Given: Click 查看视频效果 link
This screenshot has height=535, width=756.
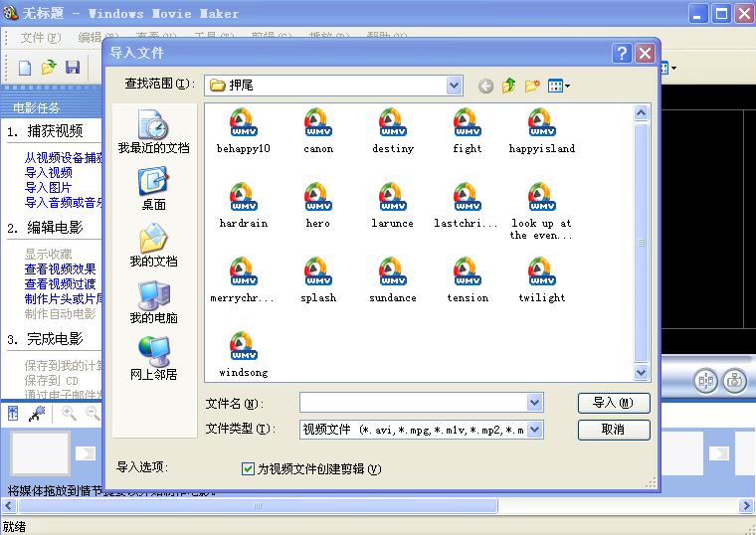Looking at the screenshot, I should [61, 268].
